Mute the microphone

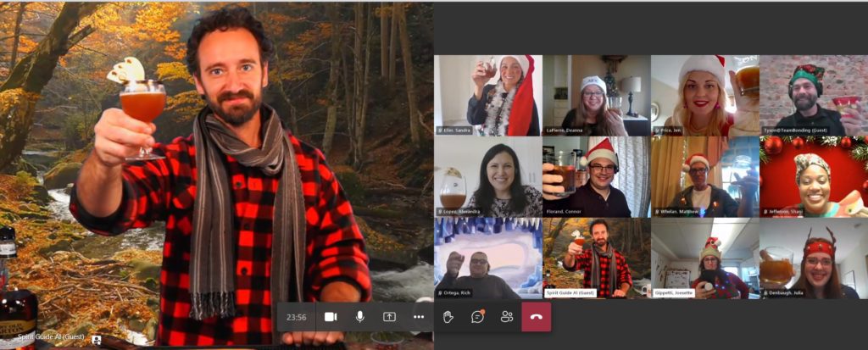(x=359, y=316)
